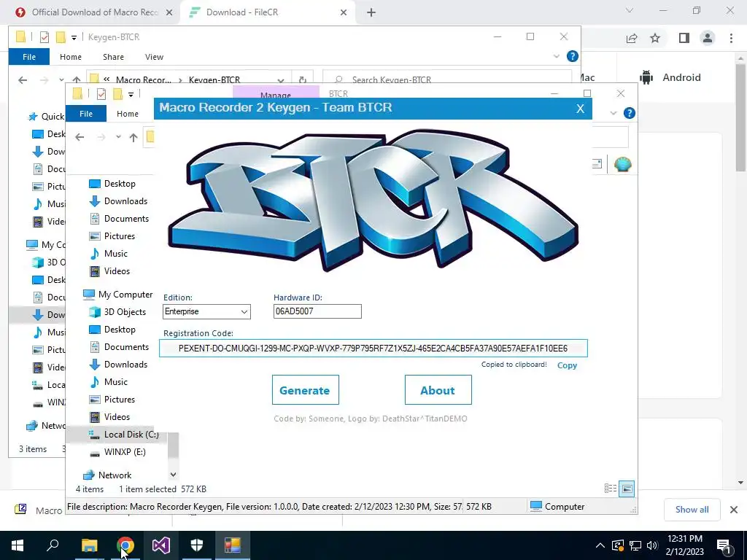Switch to details view in front Explorer
Screen dimensions: 747x560
611,489
